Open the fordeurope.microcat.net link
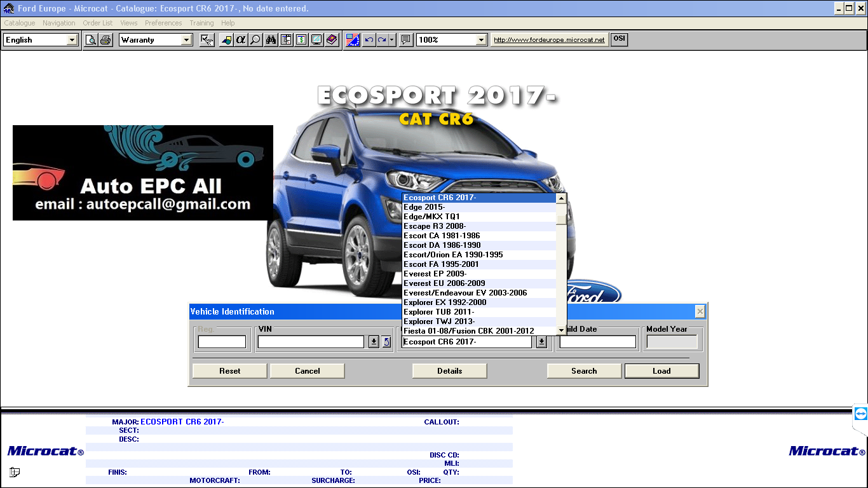The height and width of the screenshot is (488, 868). tap(549, 39)
